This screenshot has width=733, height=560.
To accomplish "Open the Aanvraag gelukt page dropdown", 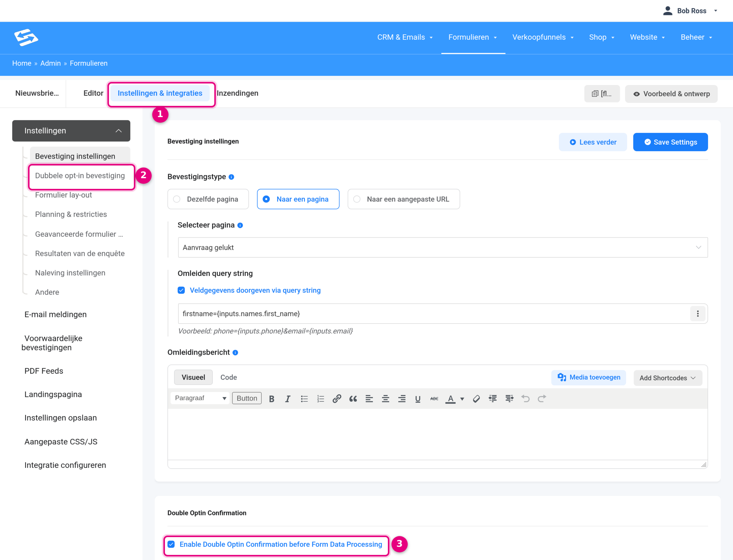I will (443, 247).
